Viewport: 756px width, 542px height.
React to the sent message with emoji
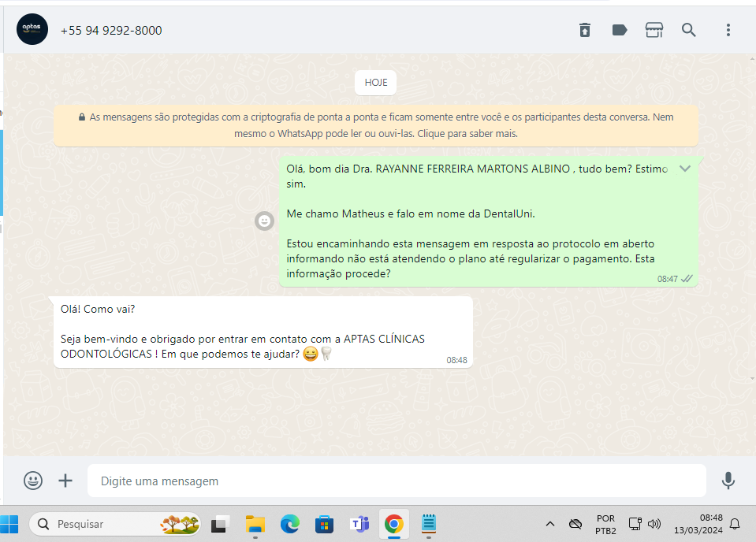(264, 221)
